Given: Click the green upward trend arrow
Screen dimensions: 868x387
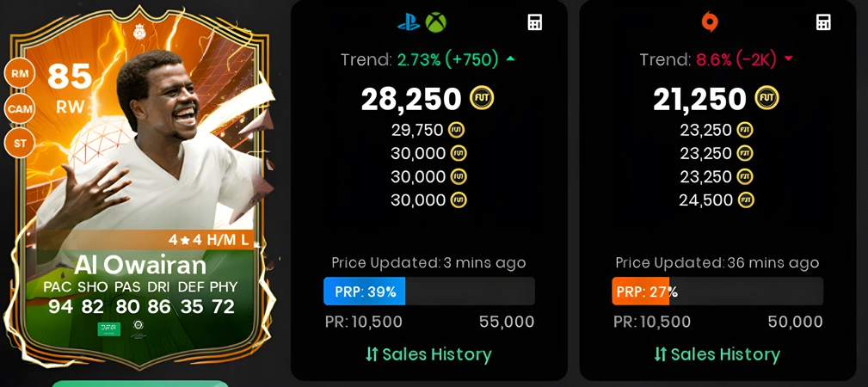Looking at the screenshot, I should coord(510,58).
